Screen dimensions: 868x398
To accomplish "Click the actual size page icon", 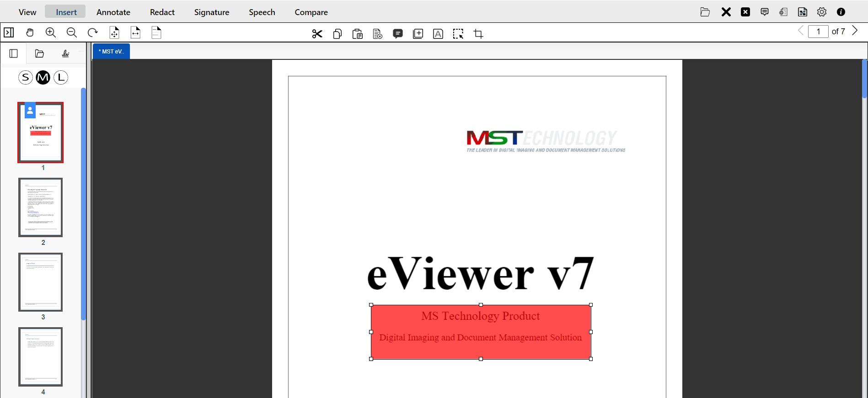I will pos(156,32).
